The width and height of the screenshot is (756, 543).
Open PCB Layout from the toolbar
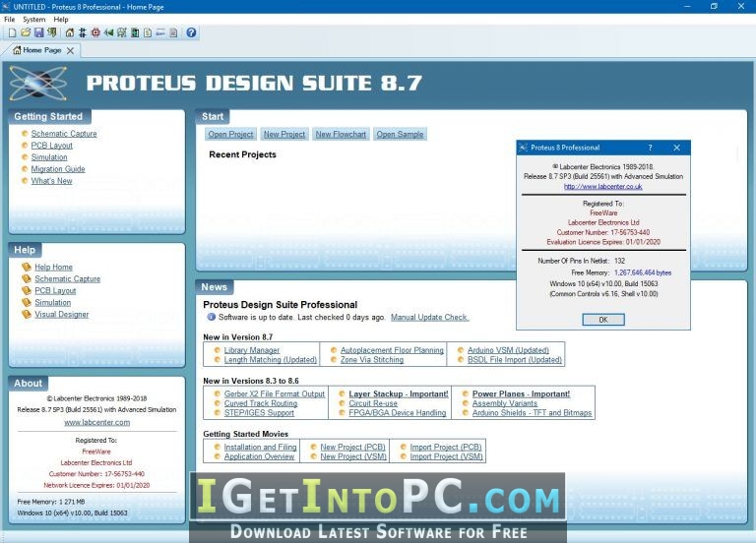click(x=95, y=32)
